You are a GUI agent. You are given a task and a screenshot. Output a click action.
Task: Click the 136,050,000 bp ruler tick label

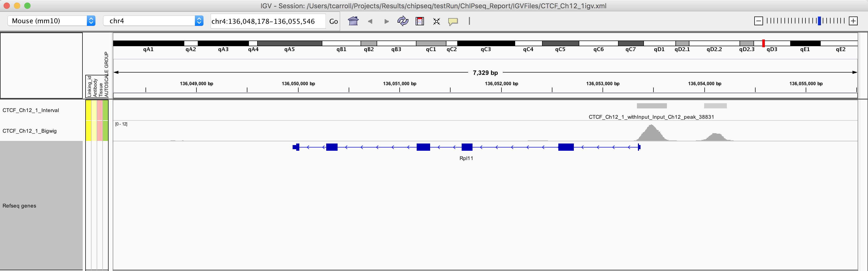tap(298, 83)
